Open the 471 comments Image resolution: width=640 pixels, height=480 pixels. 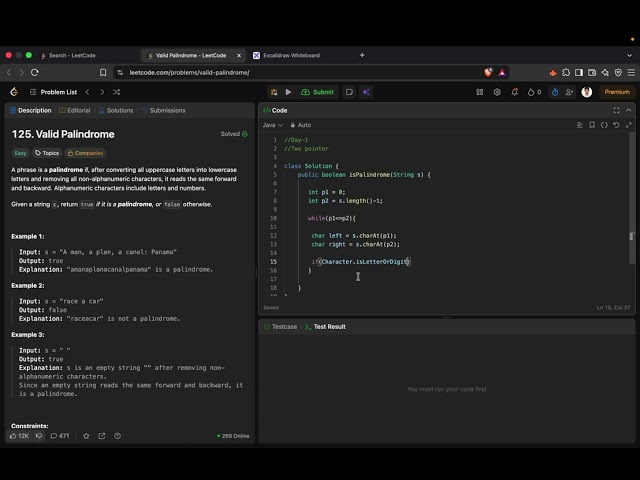[60, 436]
